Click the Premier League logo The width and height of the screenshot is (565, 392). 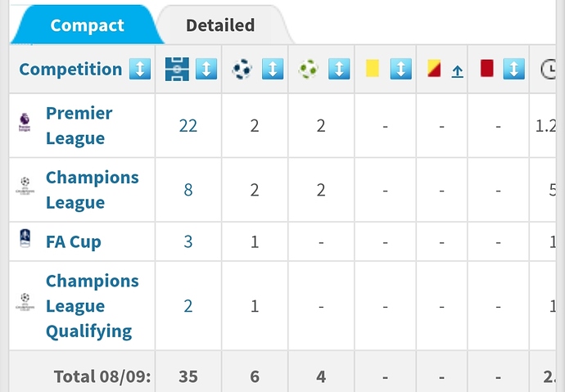(25, 123)
